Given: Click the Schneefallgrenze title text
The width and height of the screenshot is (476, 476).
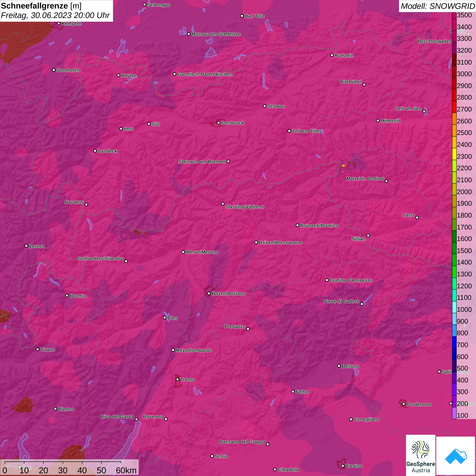Looking at the screenshot, I should click(x=35, y=6).
